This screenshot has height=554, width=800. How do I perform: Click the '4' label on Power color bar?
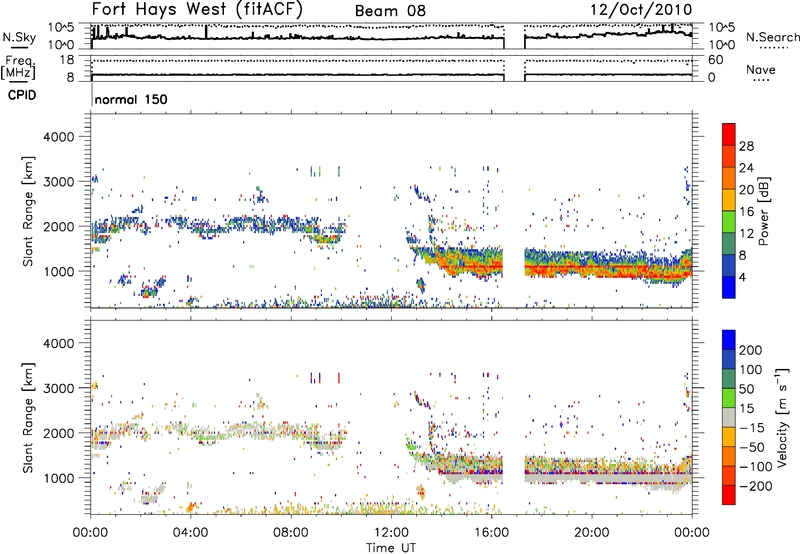click(x=743, y=277)
